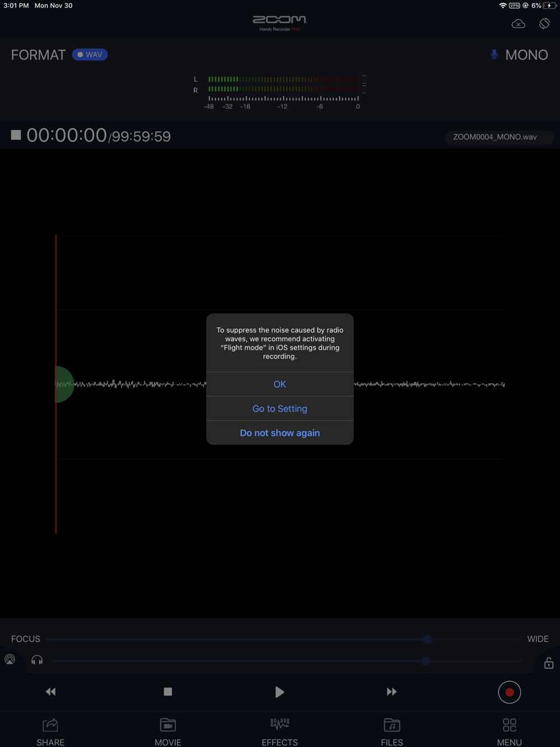Switch the MONO recording mode label

pos(526,55)
